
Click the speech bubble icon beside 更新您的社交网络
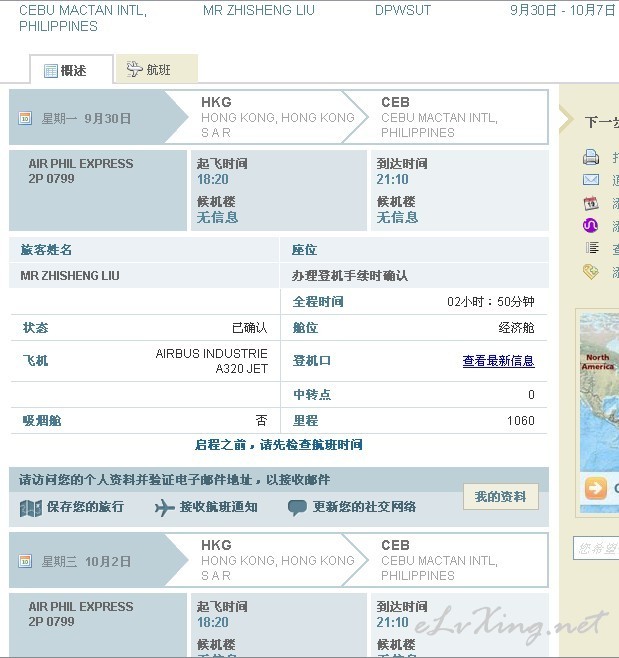(297, 508)
